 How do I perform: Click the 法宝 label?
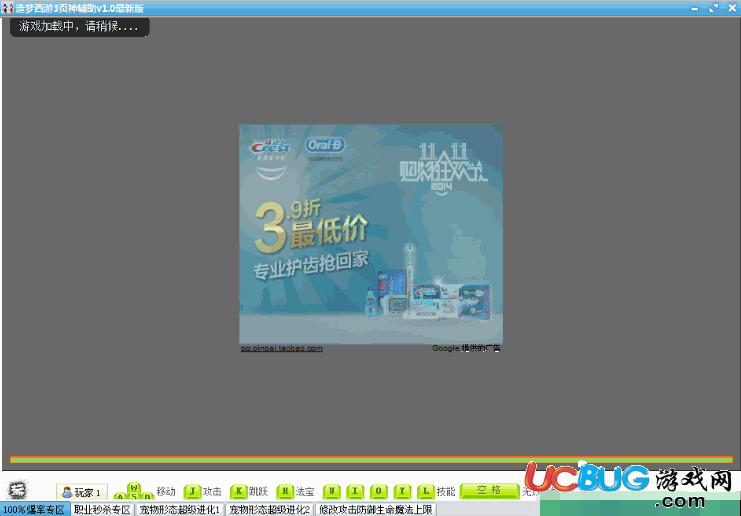305,491
